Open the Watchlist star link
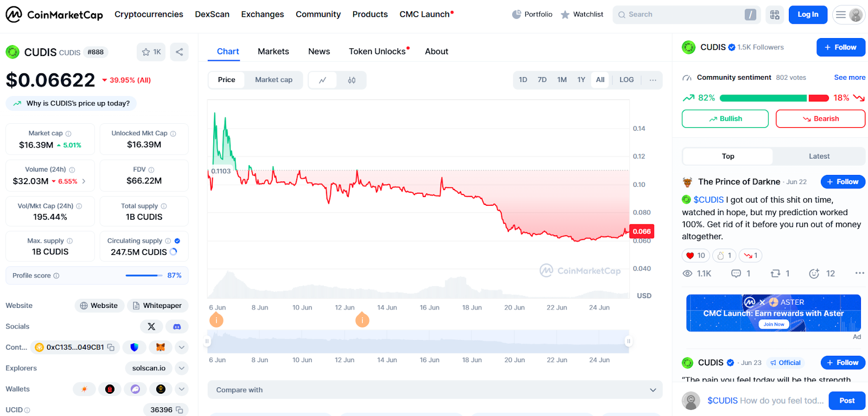The image size is (868, 416). pyautogui.click(x=582, y=15)
